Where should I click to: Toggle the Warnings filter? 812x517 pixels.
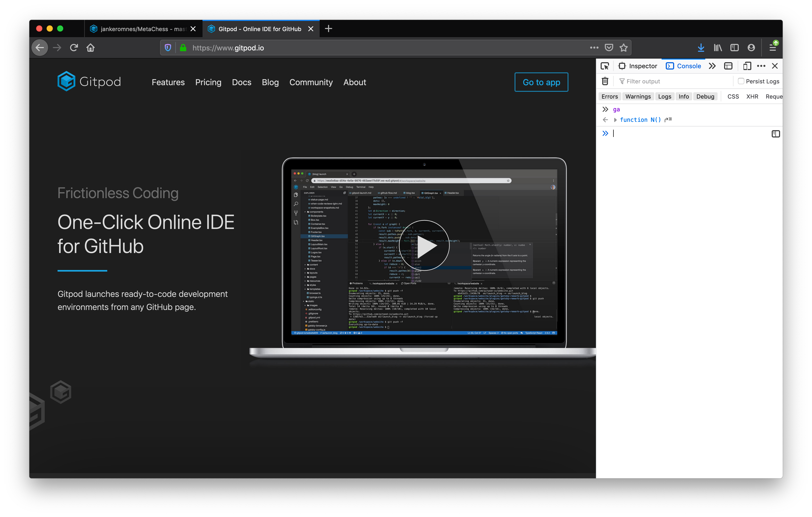(x=638, y=97)
